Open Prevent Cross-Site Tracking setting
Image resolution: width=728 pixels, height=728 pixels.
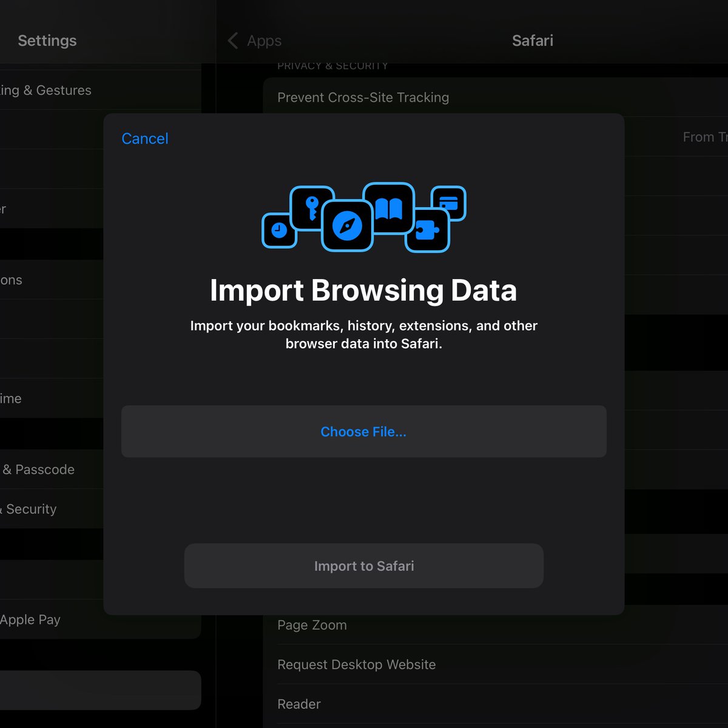tap(363, 97)
